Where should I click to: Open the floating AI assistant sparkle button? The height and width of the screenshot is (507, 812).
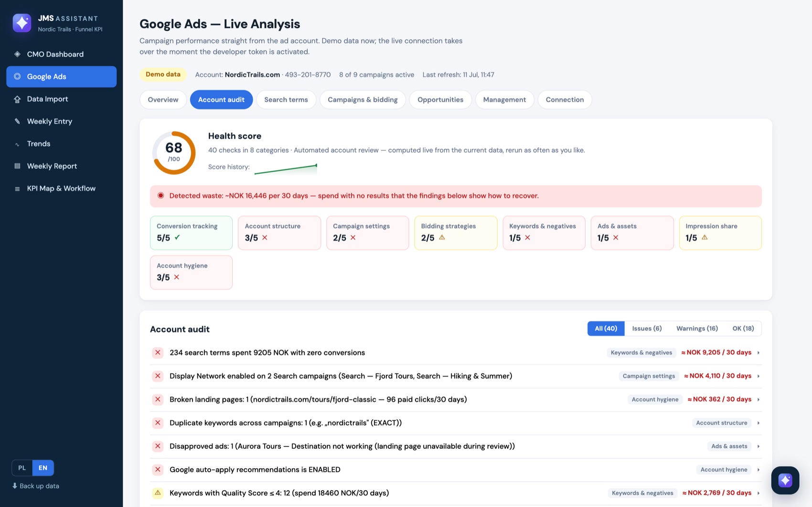(x=785, y=480)
